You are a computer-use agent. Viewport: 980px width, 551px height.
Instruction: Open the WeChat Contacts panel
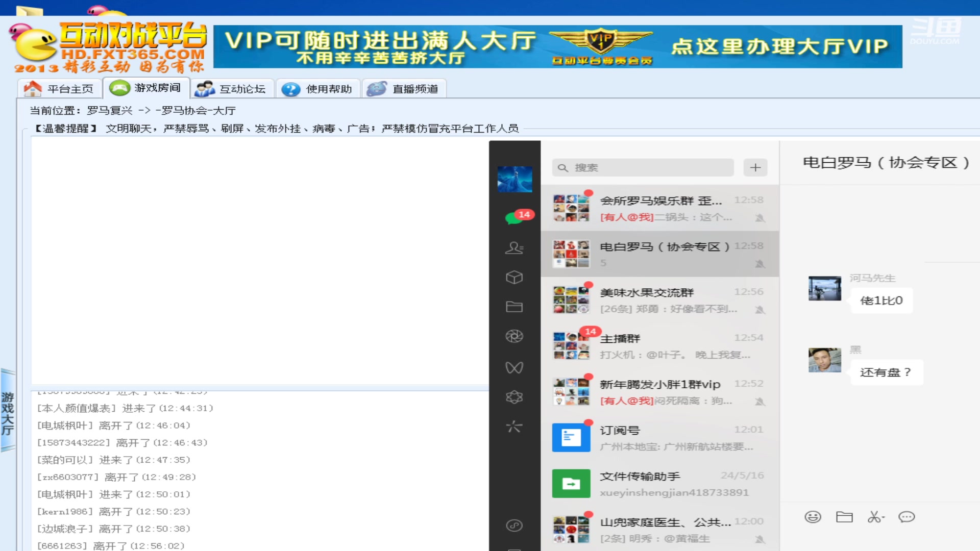click(514, 248)
